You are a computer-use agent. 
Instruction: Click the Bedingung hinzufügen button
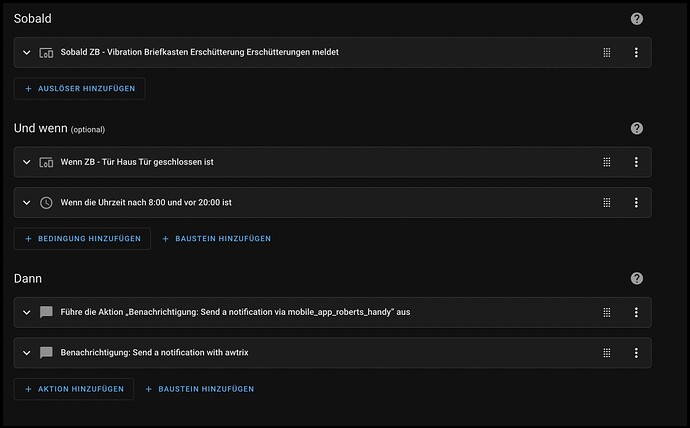pos(82,239)
